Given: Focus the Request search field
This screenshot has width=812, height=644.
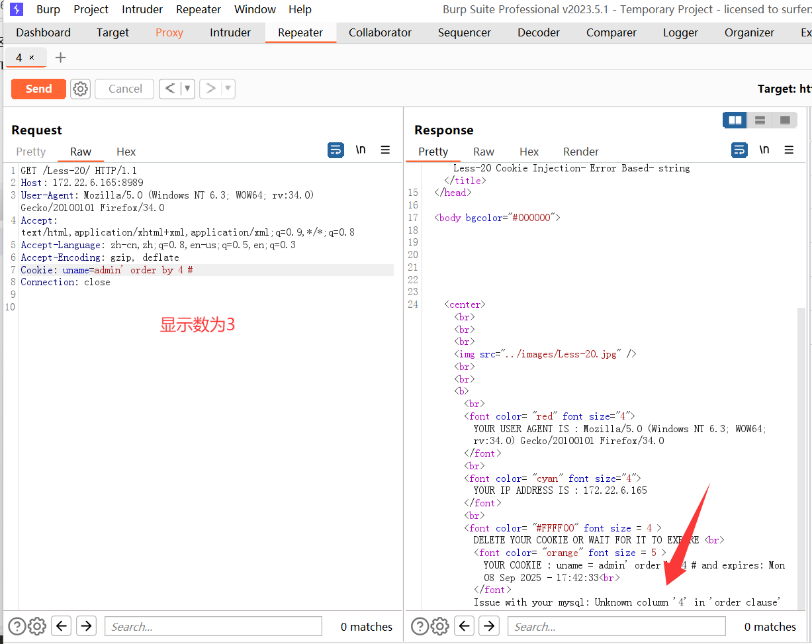Looking at the screenshot, I should pos(213,626).
